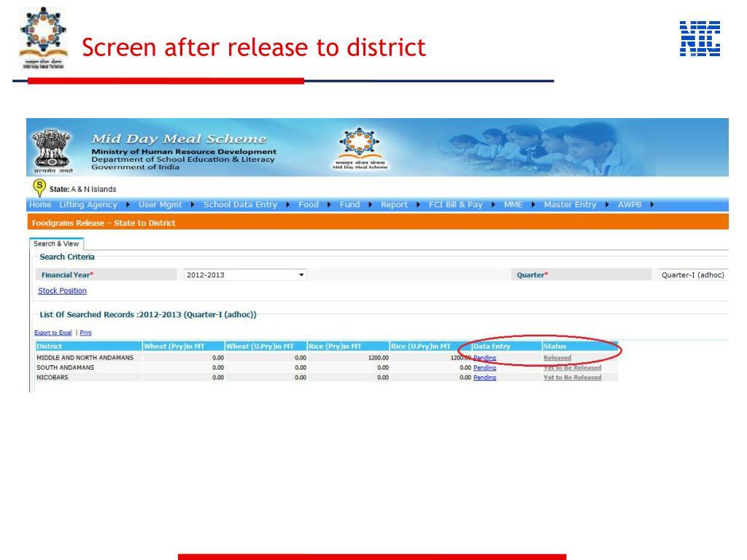Image resolution: width=747 pixels, height=560 pixels.
Task: Click Yet to Be Released for South Andamans
Action: [x=572, y=367]
